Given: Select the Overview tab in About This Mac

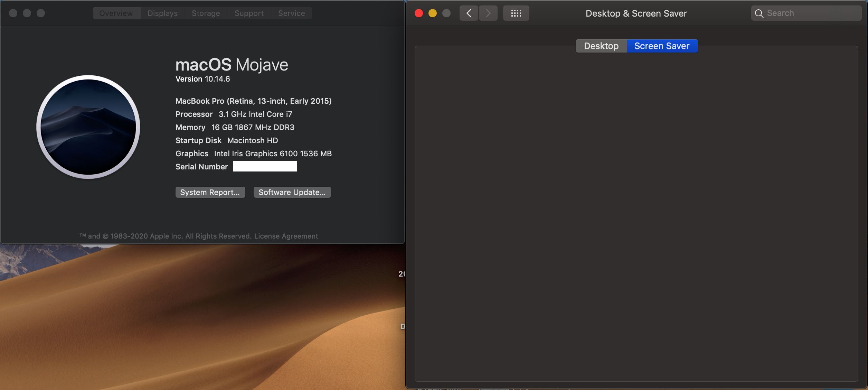Looking at the screenshot, I should 116,13.
